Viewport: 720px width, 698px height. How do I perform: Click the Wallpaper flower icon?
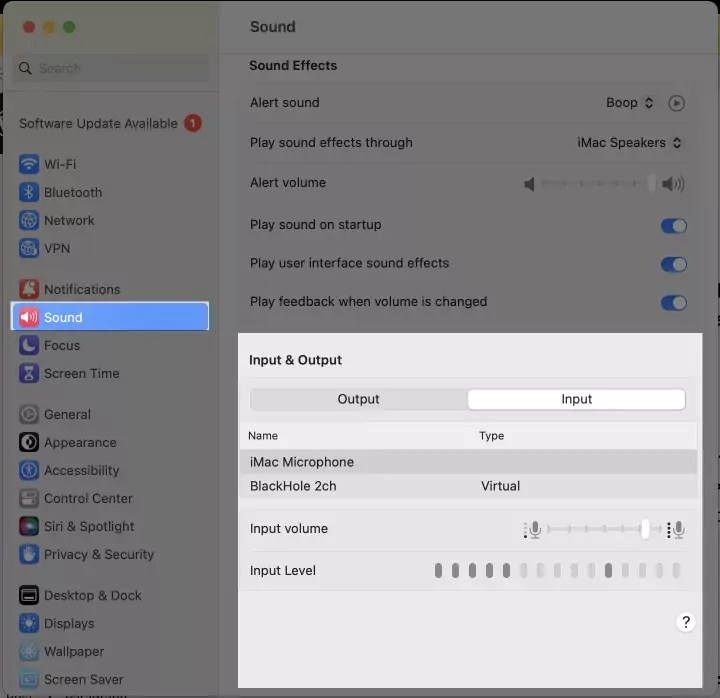pos(28,651)
